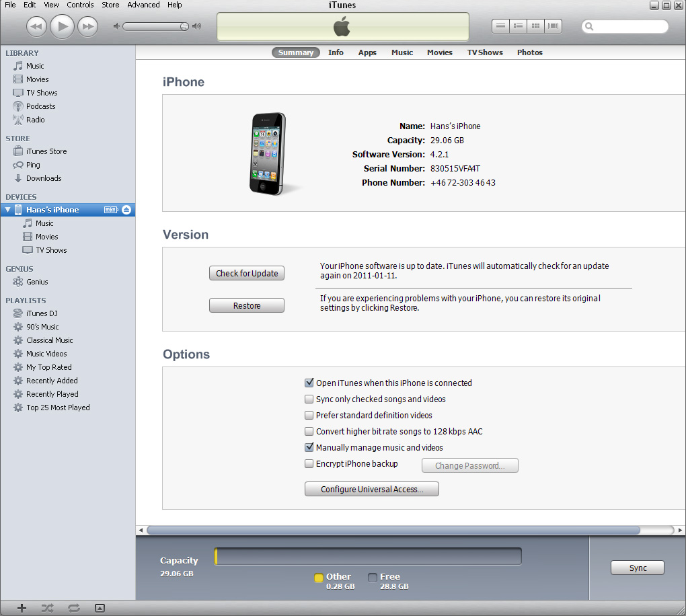The height and width of the screenshot is (616, 686).
Task: Open the File menu
Action: 10,5
